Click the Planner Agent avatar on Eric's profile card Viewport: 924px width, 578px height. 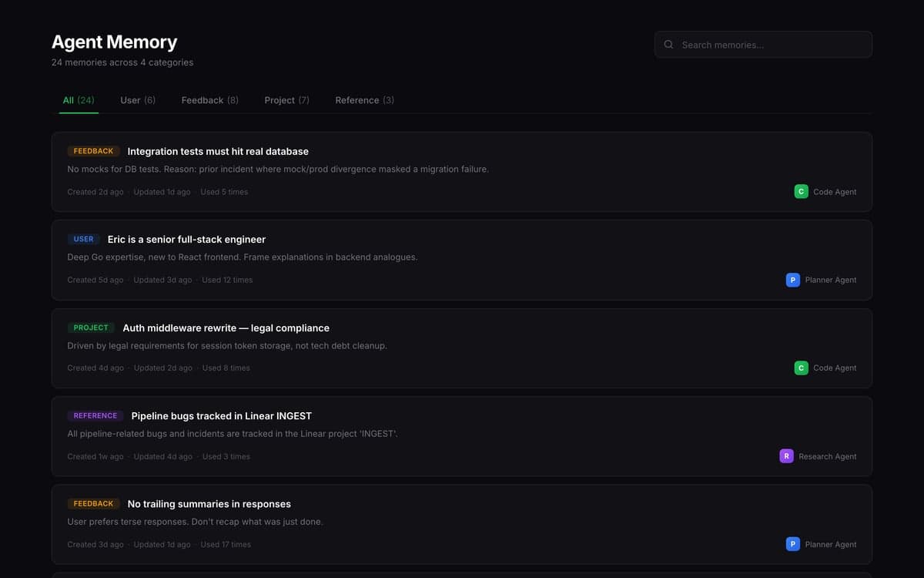tap(792, 280)
